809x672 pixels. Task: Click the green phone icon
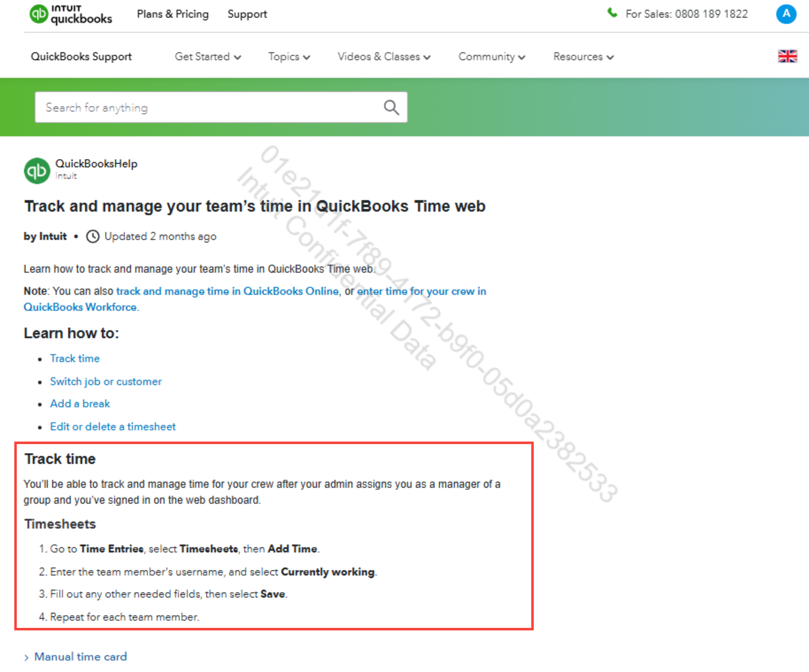coord(612,13)
